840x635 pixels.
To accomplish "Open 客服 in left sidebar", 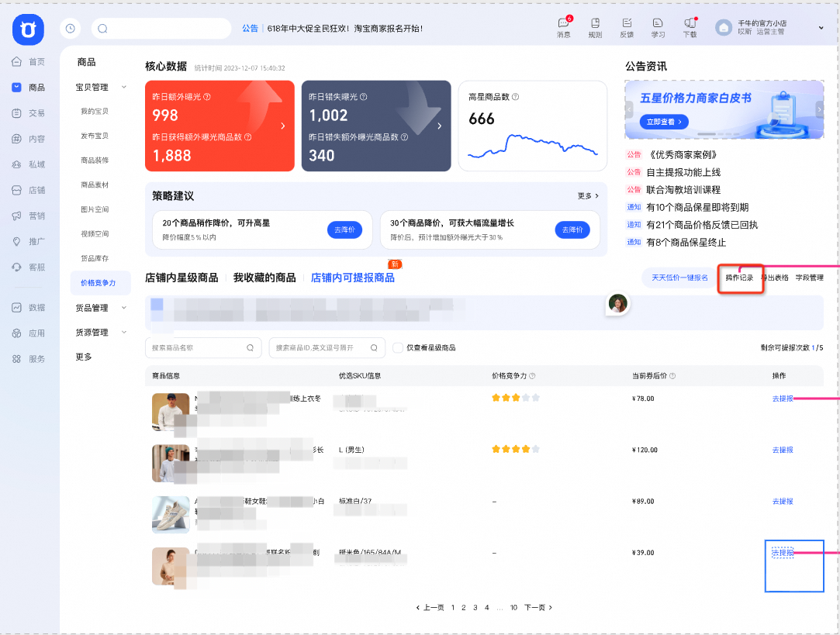I will [x=28, y=267].
